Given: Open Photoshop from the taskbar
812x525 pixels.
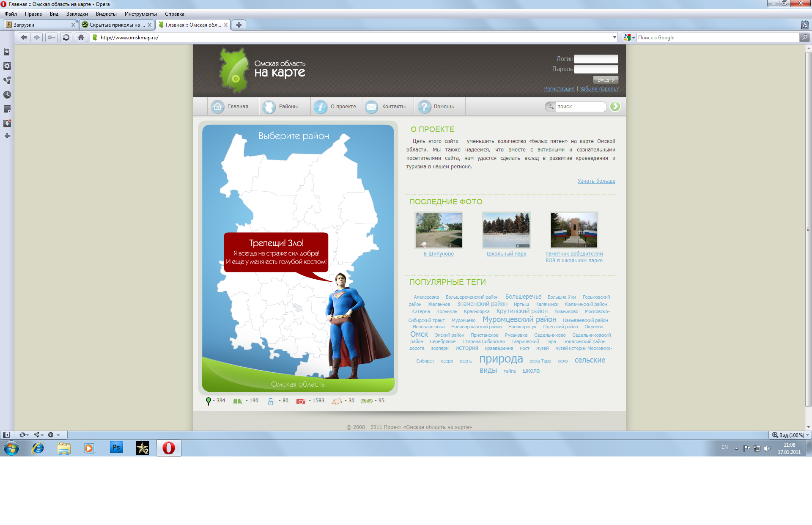Looking at the screenshot, I should click(116, 448).
